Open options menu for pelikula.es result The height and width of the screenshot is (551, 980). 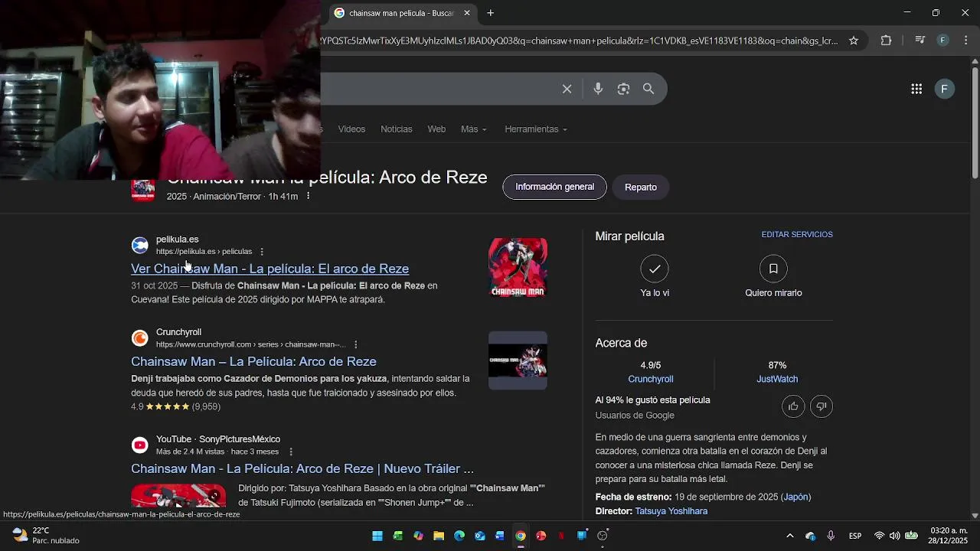coord(262,252)
